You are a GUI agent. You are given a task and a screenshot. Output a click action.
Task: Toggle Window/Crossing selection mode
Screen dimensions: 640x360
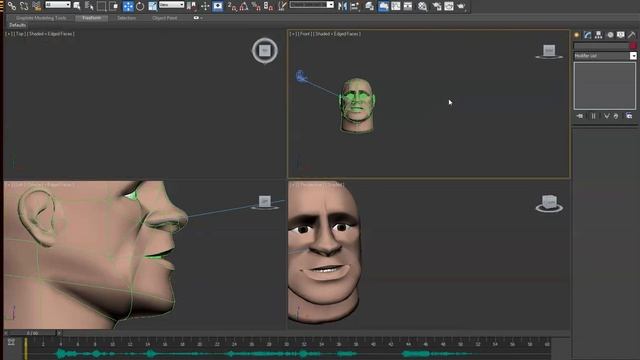pos(114,6)
